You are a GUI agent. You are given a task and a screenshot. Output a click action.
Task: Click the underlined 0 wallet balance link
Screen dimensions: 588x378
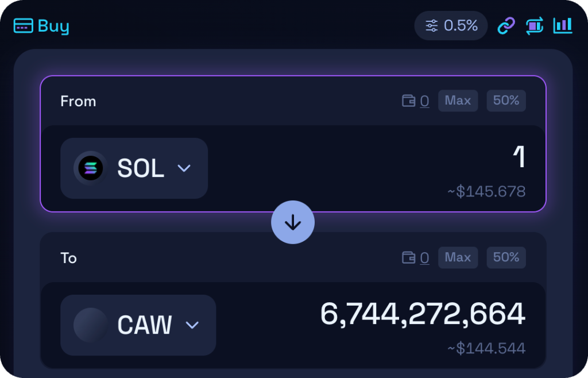(424, 101)
